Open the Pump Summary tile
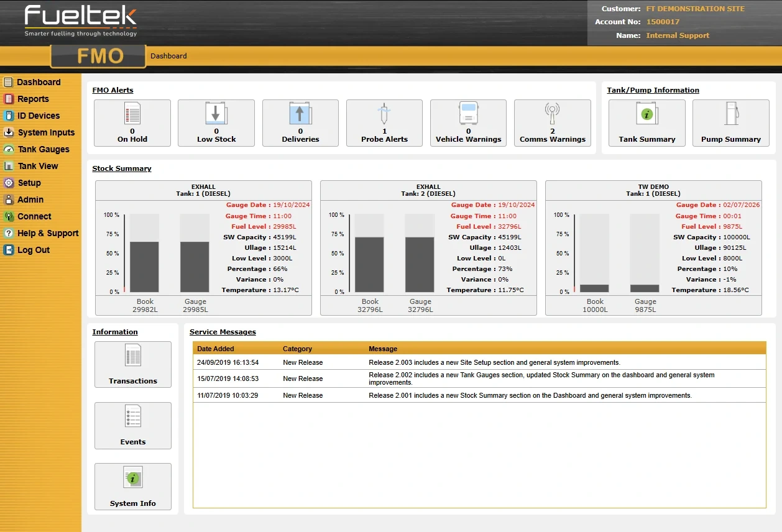The width and height of the screenshot is (782, 532). tap(731, 123)
